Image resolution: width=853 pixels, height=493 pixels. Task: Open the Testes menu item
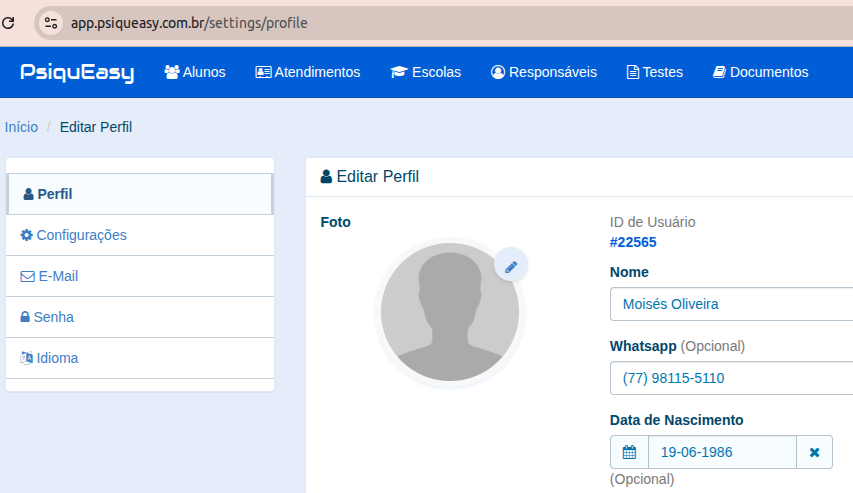[x=655, y=72]
